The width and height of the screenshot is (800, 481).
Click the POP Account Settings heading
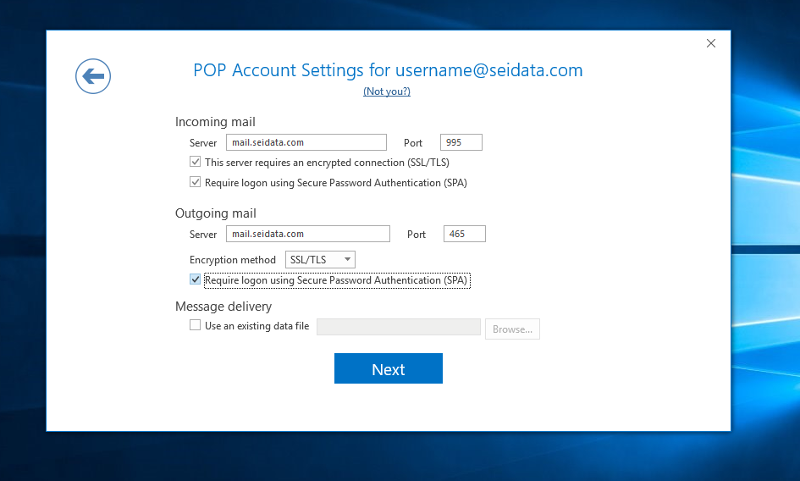pos(387,70)
